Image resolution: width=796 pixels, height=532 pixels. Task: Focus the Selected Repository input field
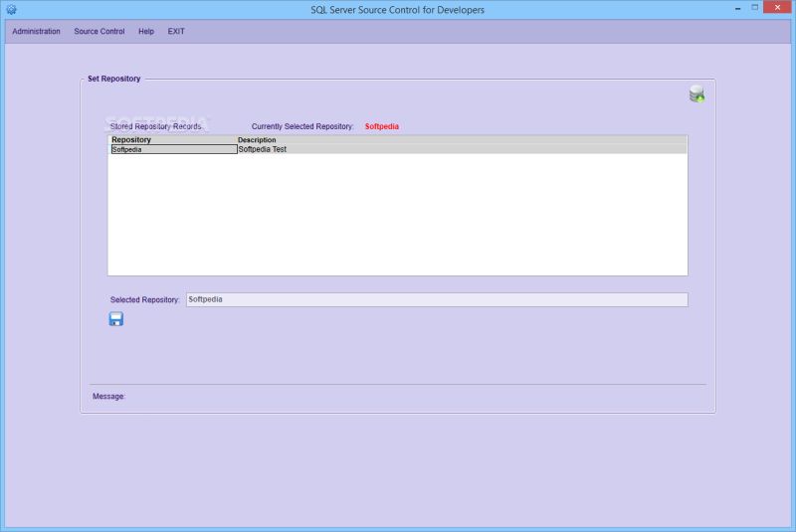437,299
